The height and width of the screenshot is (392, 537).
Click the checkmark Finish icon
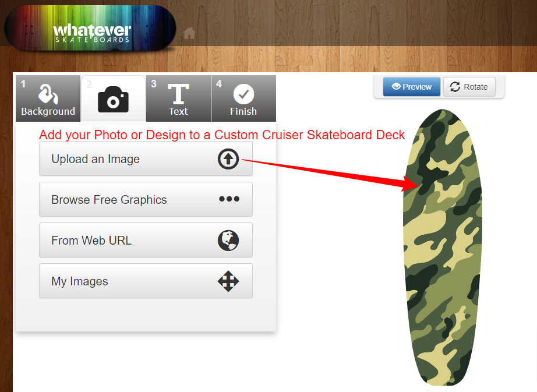click(x=243, y=94)
